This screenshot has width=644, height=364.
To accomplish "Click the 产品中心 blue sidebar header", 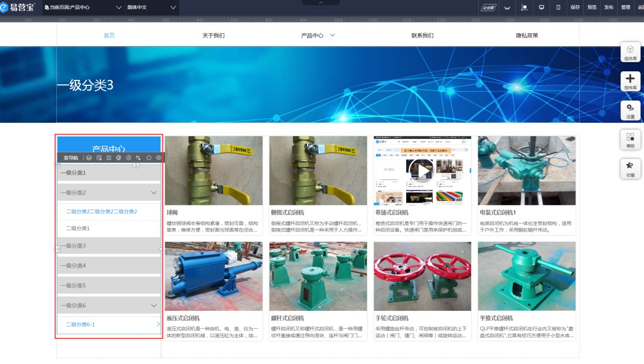I will tap(109, 146).
